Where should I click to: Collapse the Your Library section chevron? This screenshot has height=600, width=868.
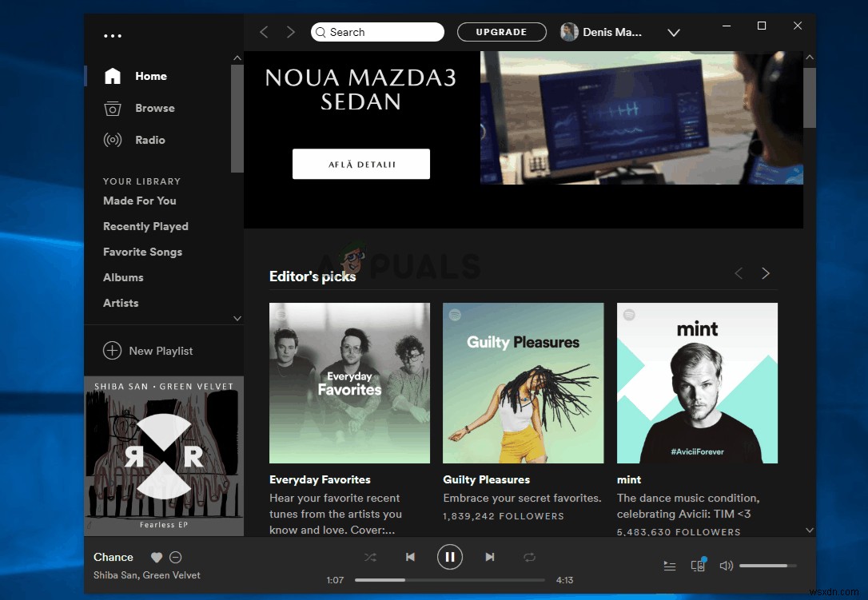coord(237,318)
